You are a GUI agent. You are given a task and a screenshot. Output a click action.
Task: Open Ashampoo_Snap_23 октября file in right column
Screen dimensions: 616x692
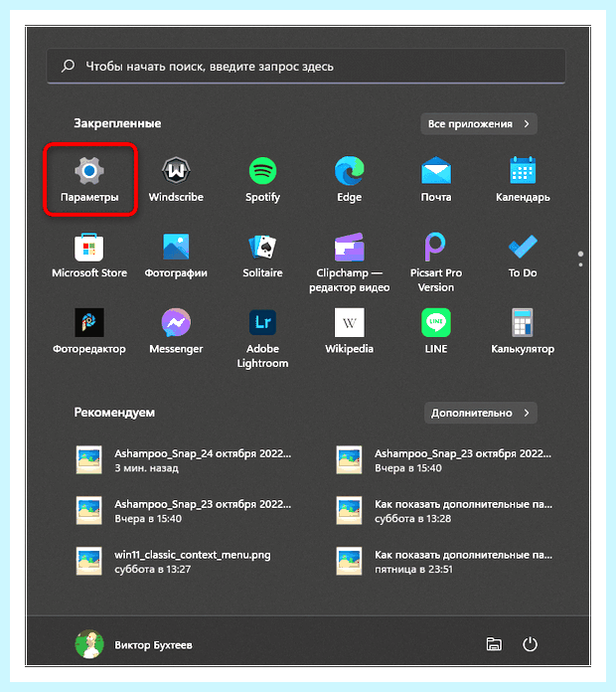[x=443, y=460]
